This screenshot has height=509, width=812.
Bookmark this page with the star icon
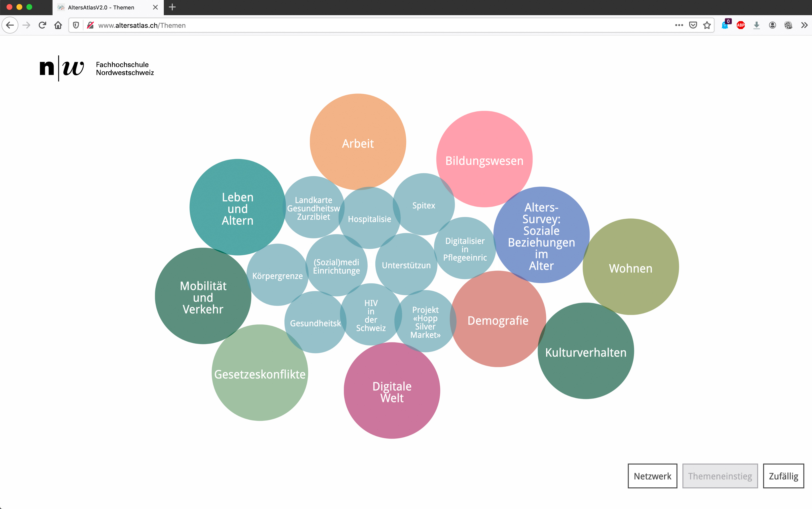[x=707, y=25]
